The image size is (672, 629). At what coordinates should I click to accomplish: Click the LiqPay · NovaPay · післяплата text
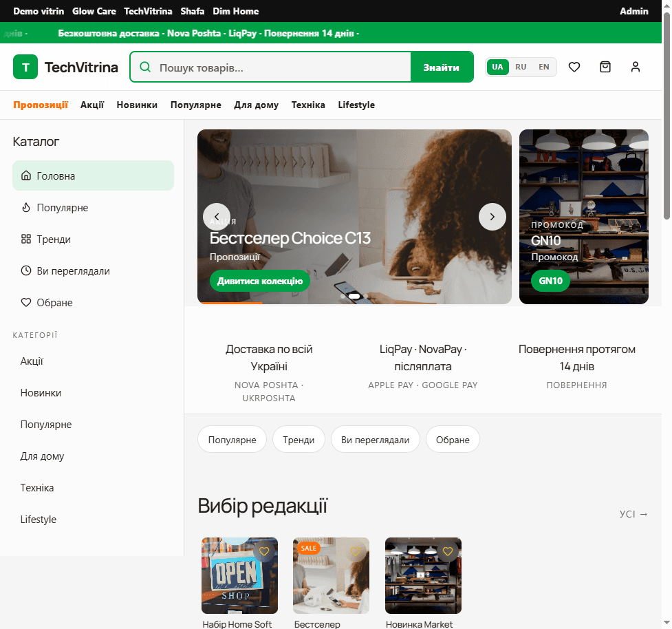[x=422, y=358]
